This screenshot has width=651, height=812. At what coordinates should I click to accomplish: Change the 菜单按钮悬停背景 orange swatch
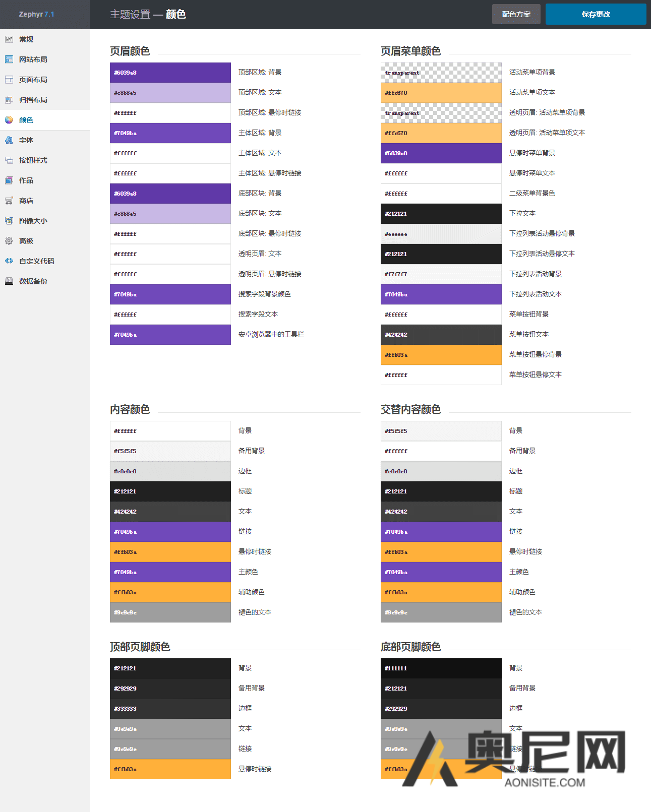click(441, 355)
